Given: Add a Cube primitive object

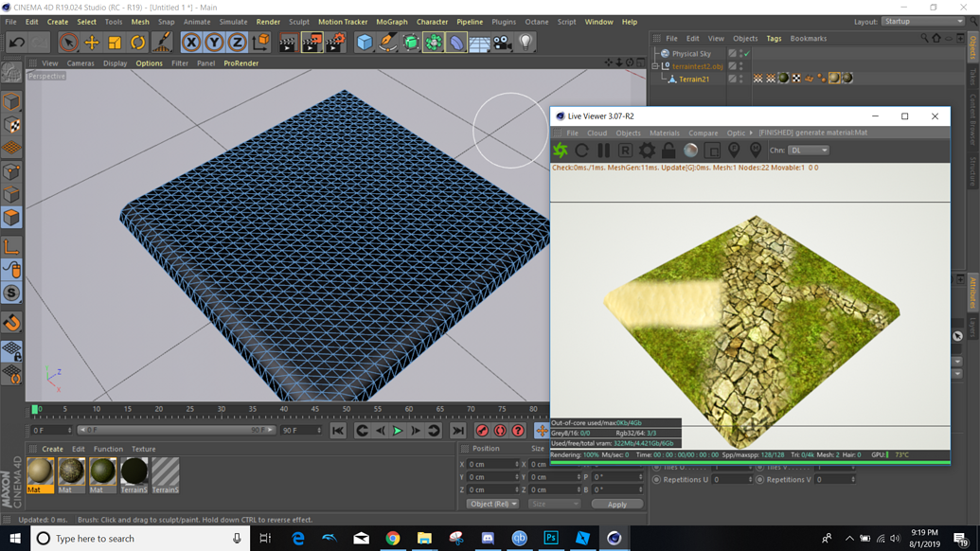Looking at the screenshot, I should click(x=364, y=43).
